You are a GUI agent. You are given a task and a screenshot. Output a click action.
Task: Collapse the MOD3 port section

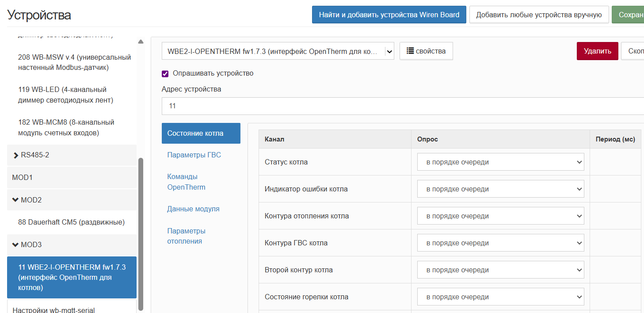[x=16, y=245]
